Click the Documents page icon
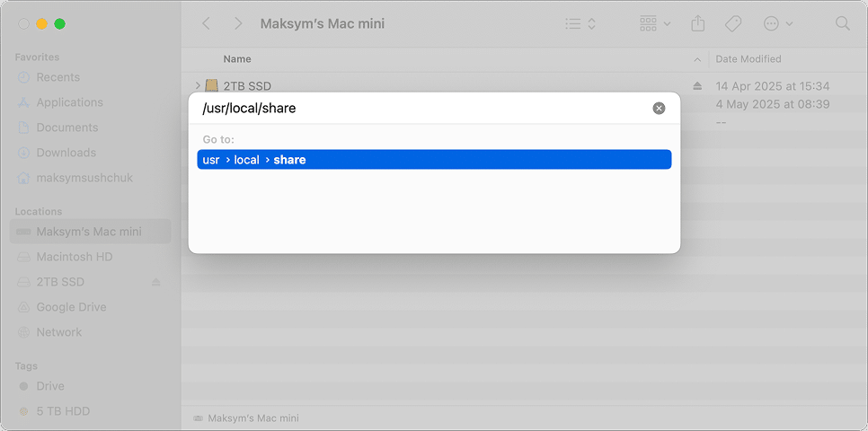Screen dimensions: 868x431 [x=23, y=128]
